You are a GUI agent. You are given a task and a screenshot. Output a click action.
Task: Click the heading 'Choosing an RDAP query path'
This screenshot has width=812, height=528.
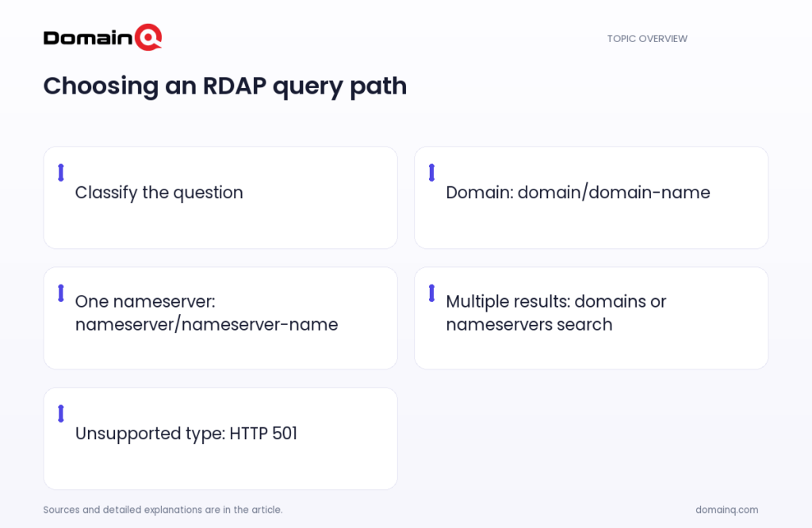tap(224, 86)
